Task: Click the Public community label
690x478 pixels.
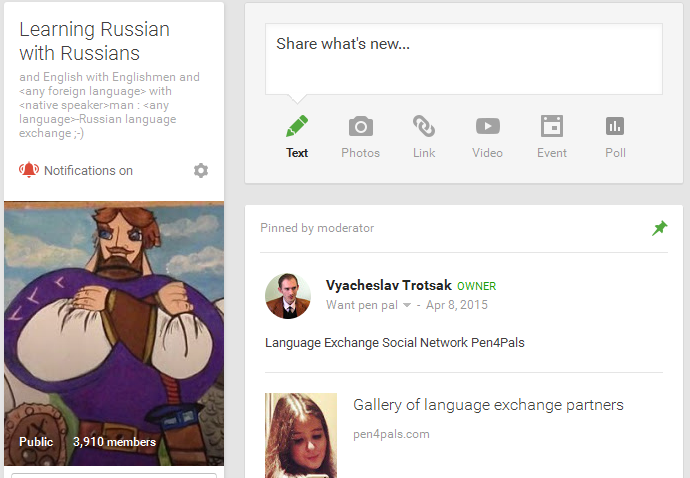Action: pos(36,442)
